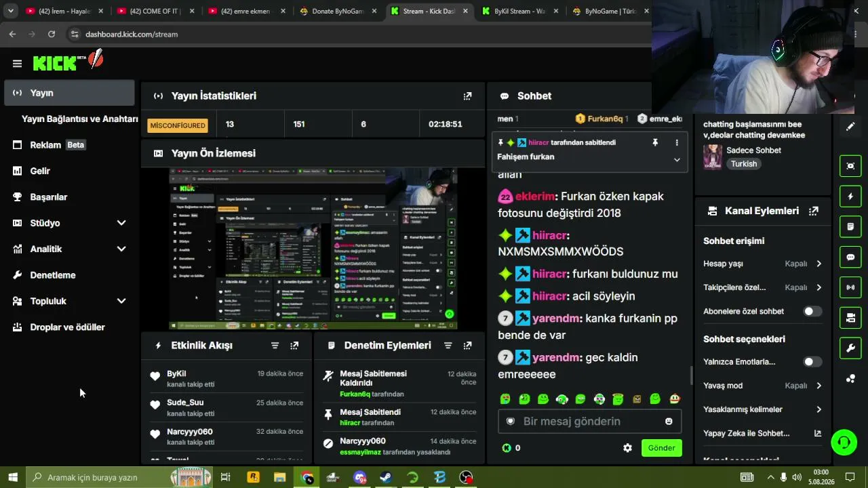
Task: Open Hesap yaşı setting
Action: tap(763, 264)
